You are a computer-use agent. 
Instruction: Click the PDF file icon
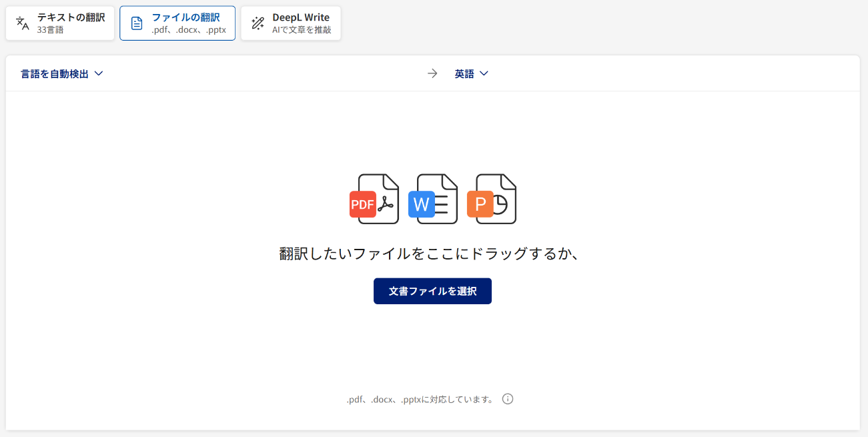[x=374, y=199]
